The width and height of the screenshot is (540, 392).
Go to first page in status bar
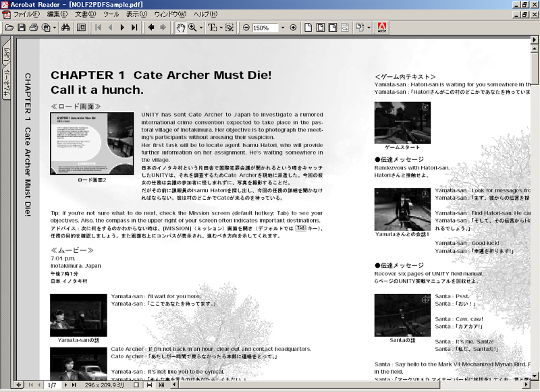pyautogui.click(x=31, y=385)
